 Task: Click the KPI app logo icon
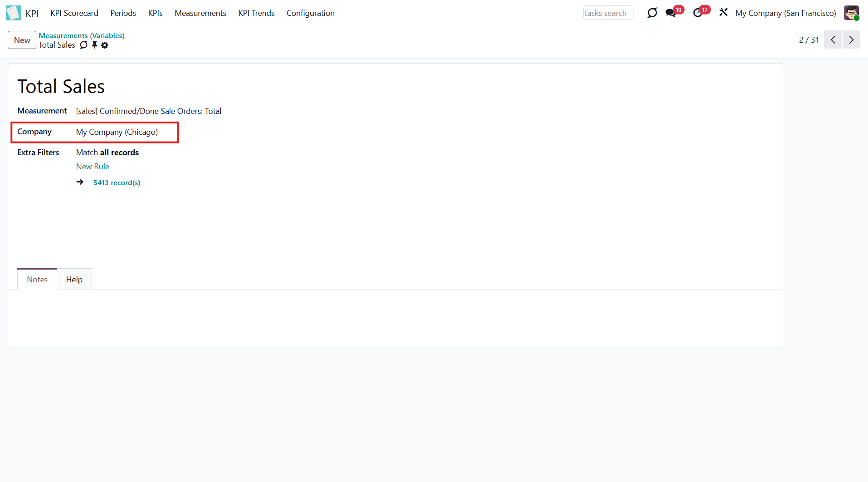tap(13, 13)
